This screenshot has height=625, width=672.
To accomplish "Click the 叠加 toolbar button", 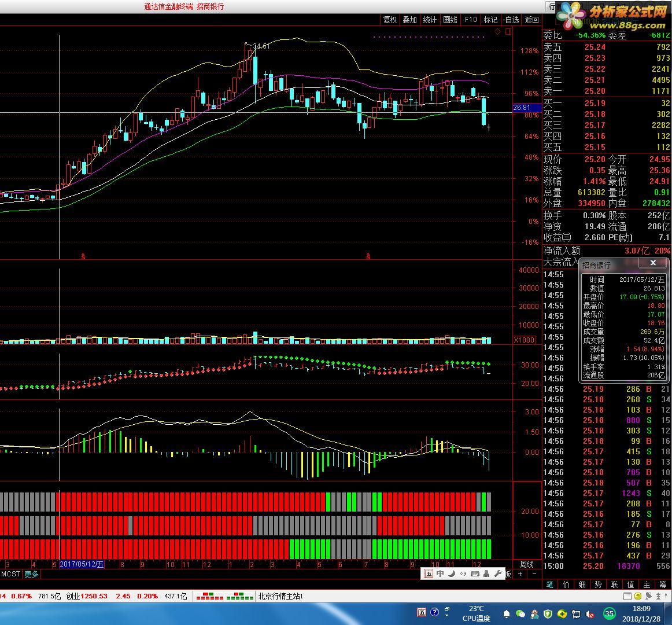I will click(x=409, y=20).
